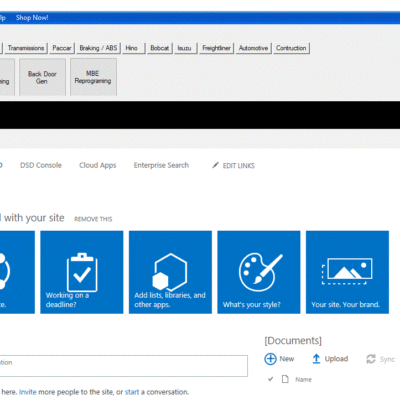Open the What's your style tile
This screenshot has height=400, width=400.
pyautogui.click(x=259, y=272)
